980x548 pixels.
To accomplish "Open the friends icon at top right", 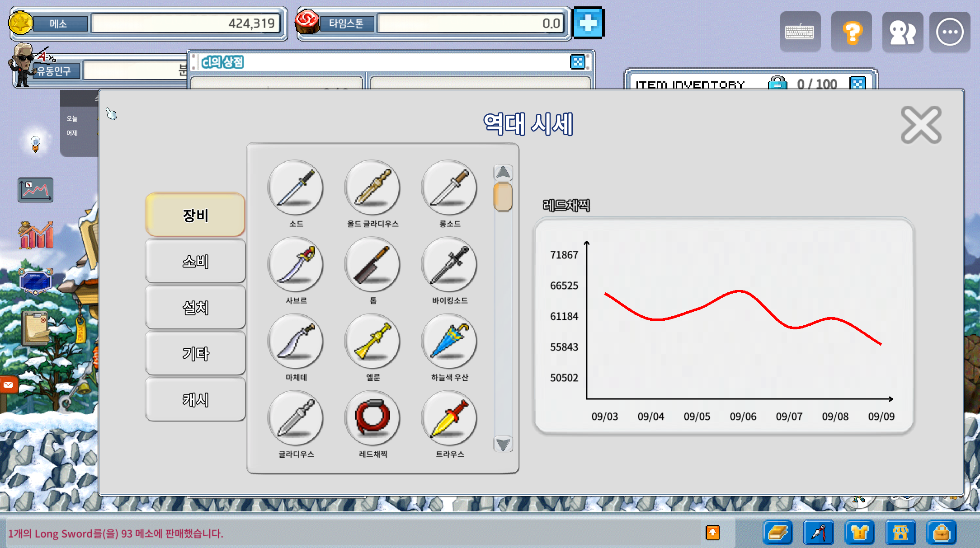I will tap(903, 32).
